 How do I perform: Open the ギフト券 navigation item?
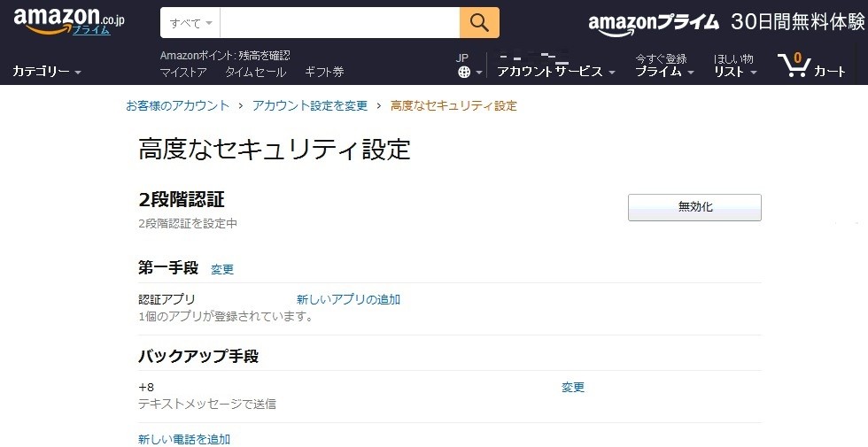tap(324, 72)
